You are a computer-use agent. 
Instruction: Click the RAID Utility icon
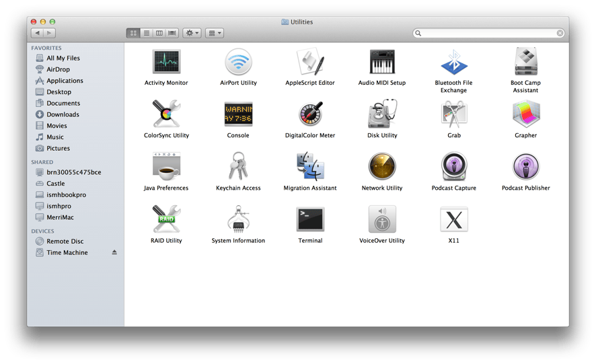(x=166, y=219)
